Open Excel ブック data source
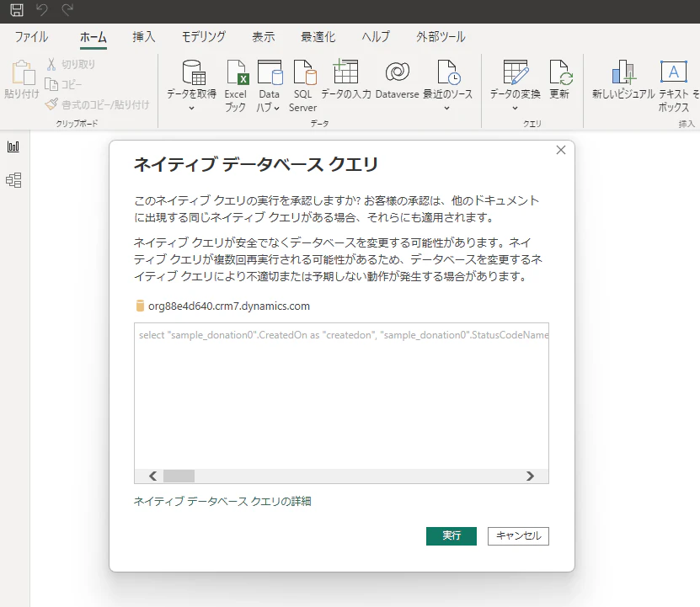The height and width of the screenshot is (607, 700). [x=236, y=86]
